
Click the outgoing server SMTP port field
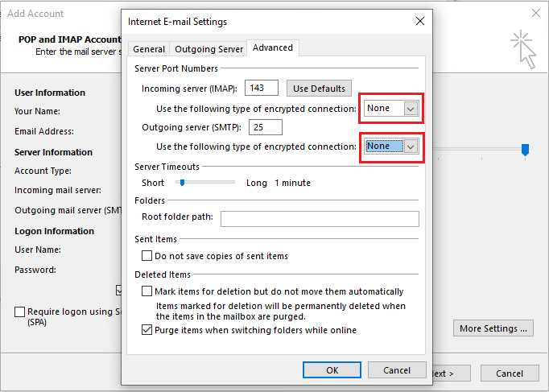click(x=264, y=127)
